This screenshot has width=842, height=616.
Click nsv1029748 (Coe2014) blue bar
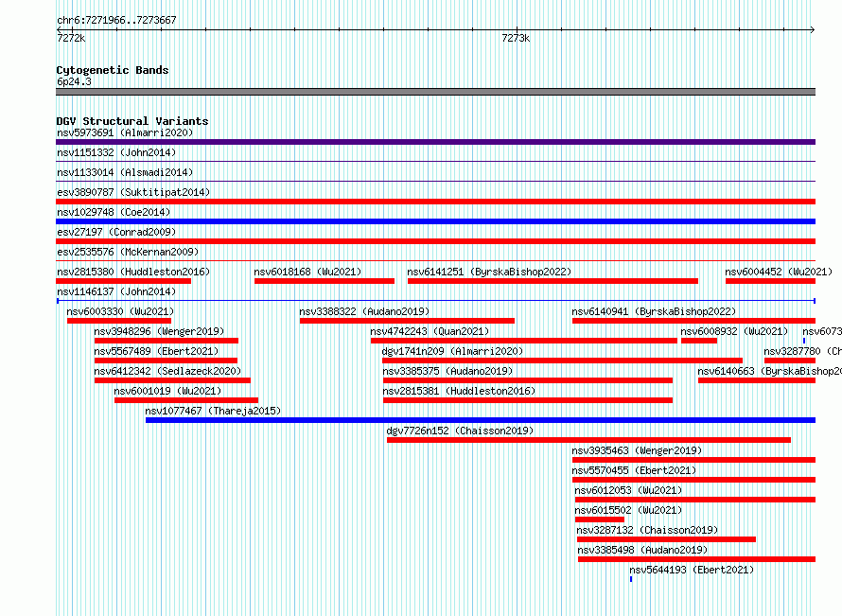click(x=435, y=221)
